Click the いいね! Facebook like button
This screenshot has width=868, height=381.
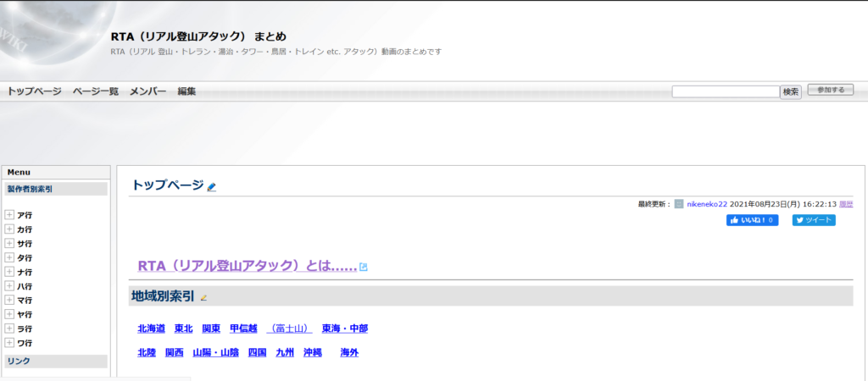(x=753, y=220)
